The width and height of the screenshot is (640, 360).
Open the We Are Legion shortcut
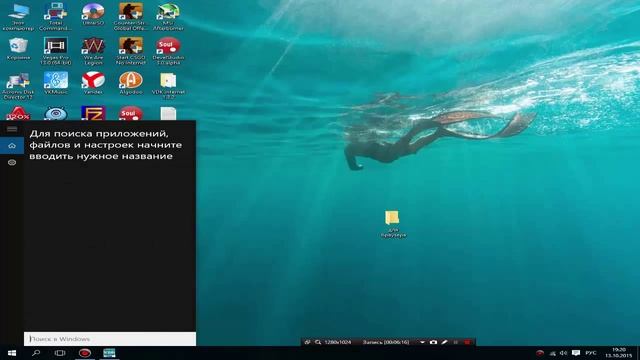(x=93, y=51)
